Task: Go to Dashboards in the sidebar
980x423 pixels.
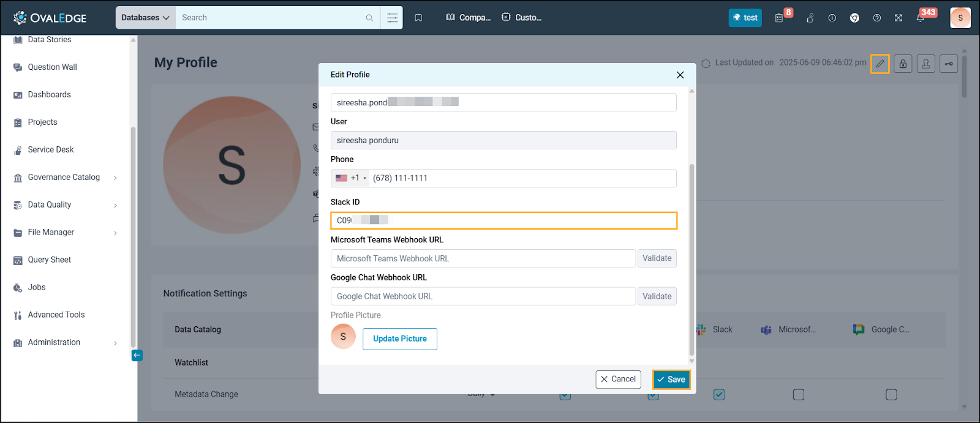Action: [x=50, y=95]
